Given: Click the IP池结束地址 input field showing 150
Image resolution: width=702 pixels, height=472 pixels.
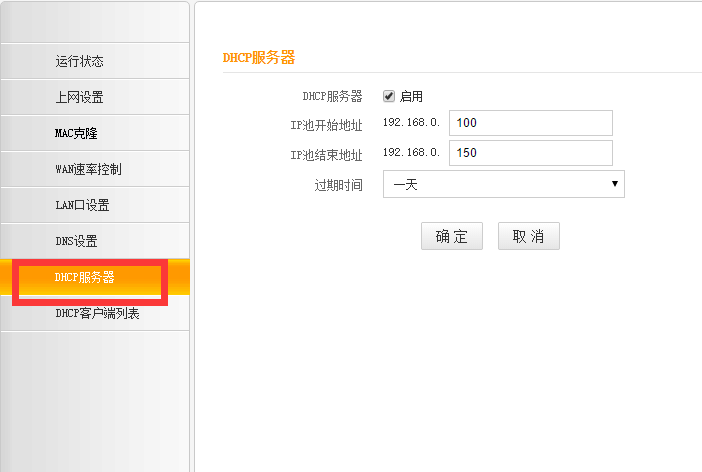Looking at the screenshot, I should click(531, 153).
